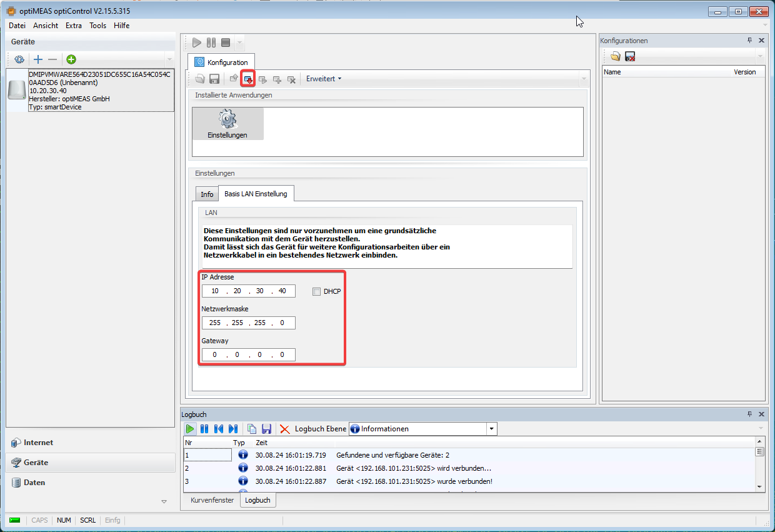This screenshot has height=532, width=775.
Task: Select log row 'Gefundene und verfügbare Geräte: 2'
Action: tap(469, 455)
